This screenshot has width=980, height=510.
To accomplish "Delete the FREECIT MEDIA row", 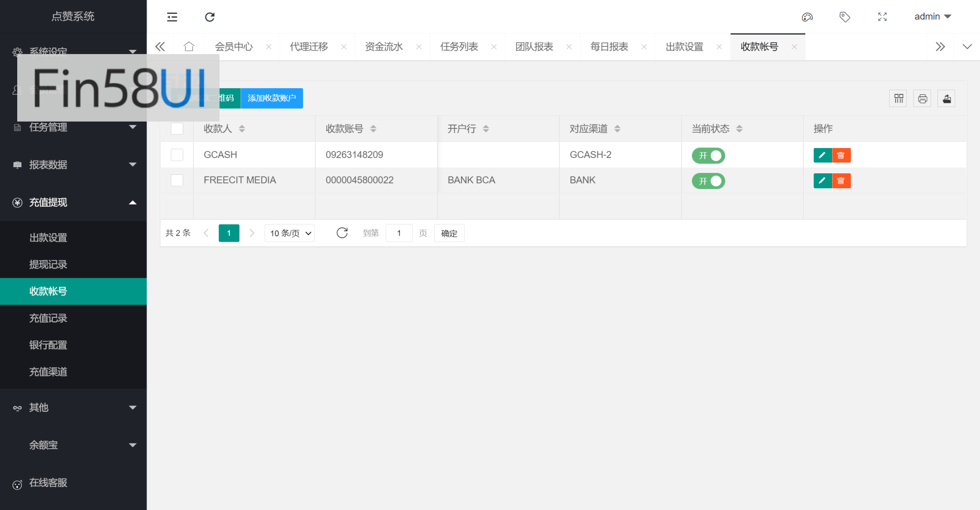I will (841, 181).
